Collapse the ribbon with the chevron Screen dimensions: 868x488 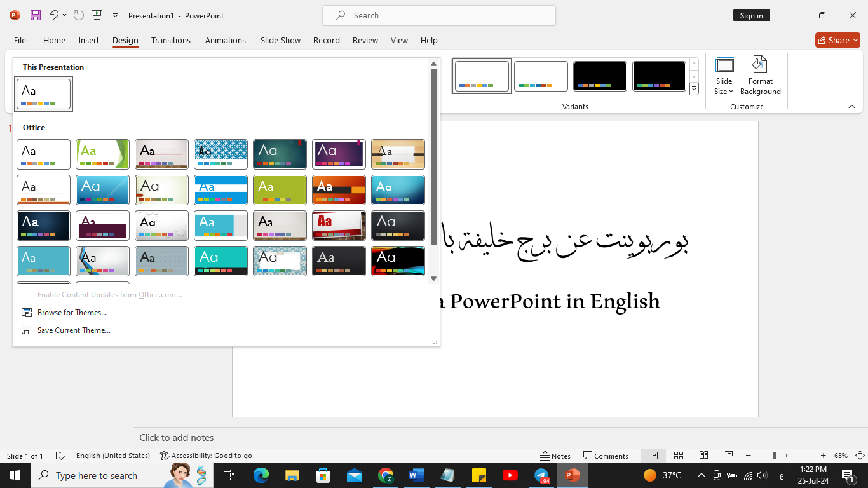click(x=851, y=107)
